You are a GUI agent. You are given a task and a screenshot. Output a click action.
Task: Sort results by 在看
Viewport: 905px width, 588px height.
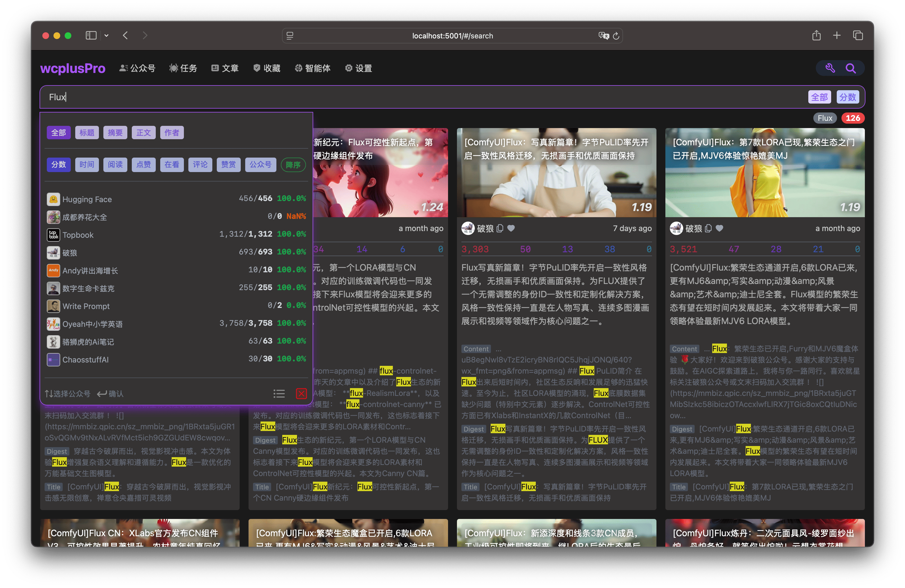point(172,165)
